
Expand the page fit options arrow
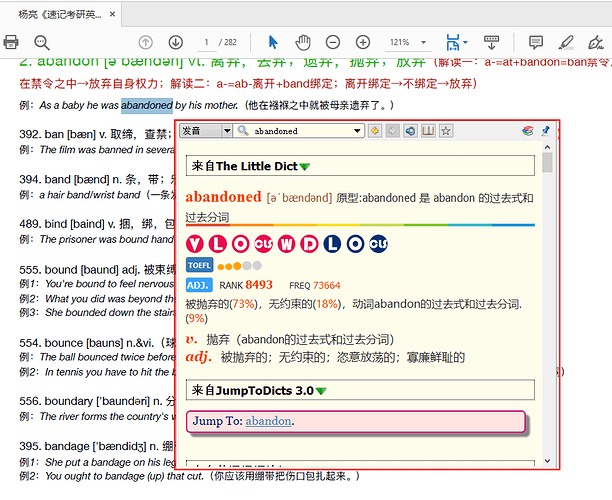[465, 43]
